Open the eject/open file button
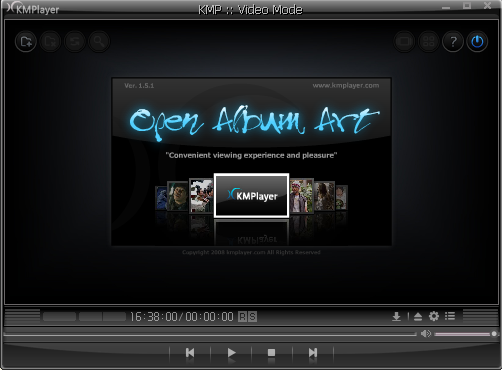Viewport: 502px width, 370px height. click(x=418, y=316)
